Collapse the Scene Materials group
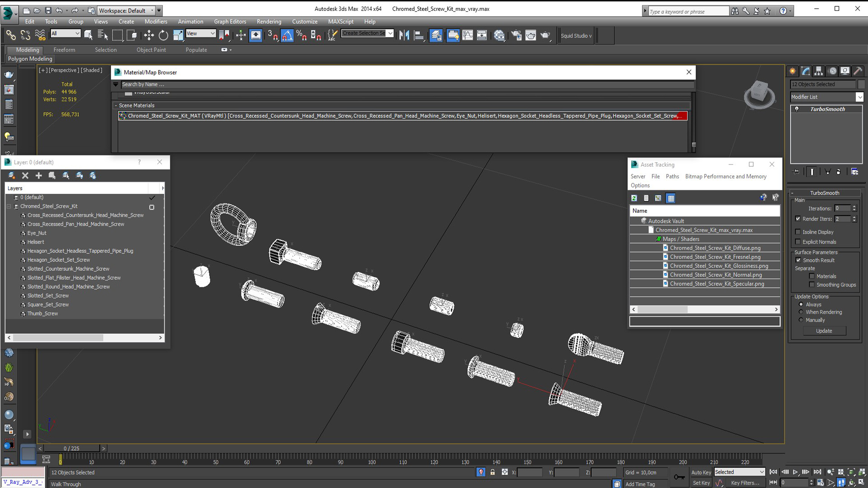The height and width of the screenshot is (488, 868). [x=116, y=105]
